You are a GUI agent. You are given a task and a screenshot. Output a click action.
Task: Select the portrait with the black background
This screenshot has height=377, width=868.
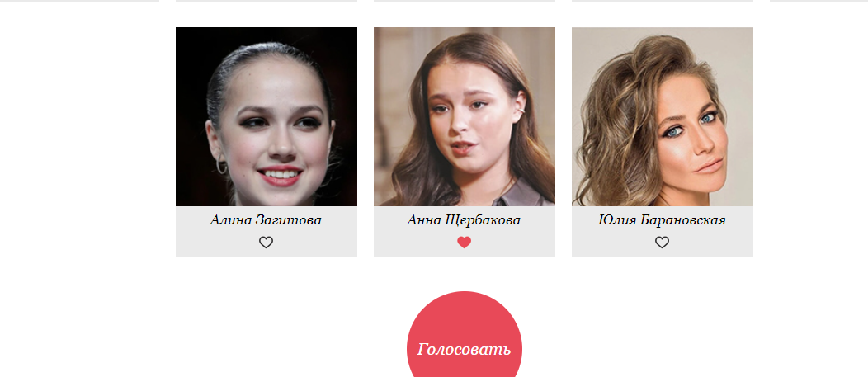(x=267, y=117)
